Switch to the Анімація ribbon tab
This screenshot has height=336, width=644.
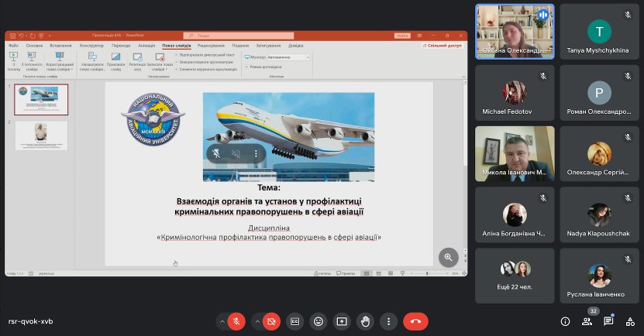click(x=146, y=46)
